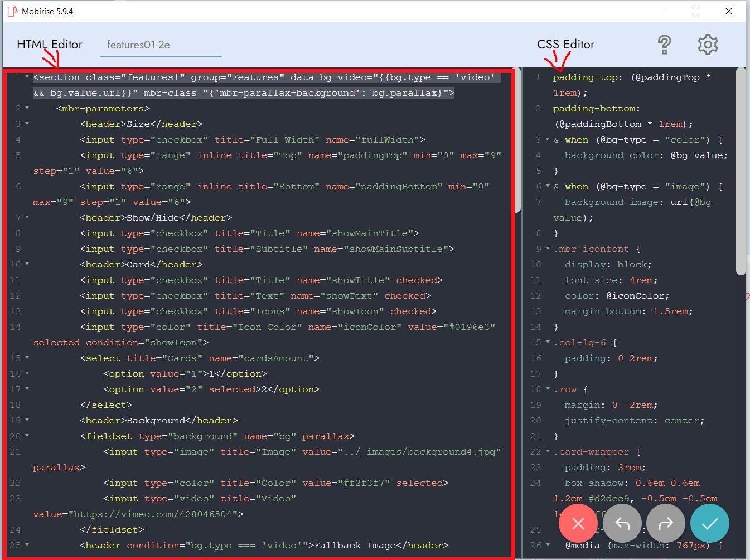Collapse mbr-parameters fold at line 2
The image size is (750, 560).
pos(27,109)
